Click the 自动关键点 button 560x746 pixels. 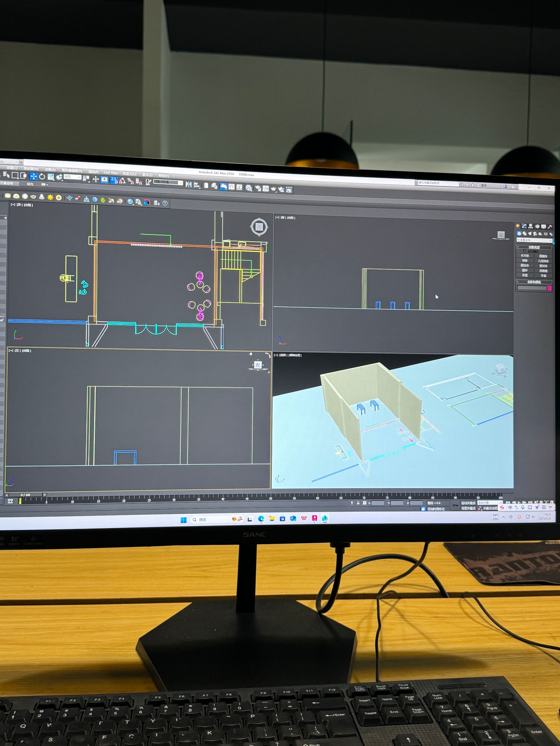[468, 503]
